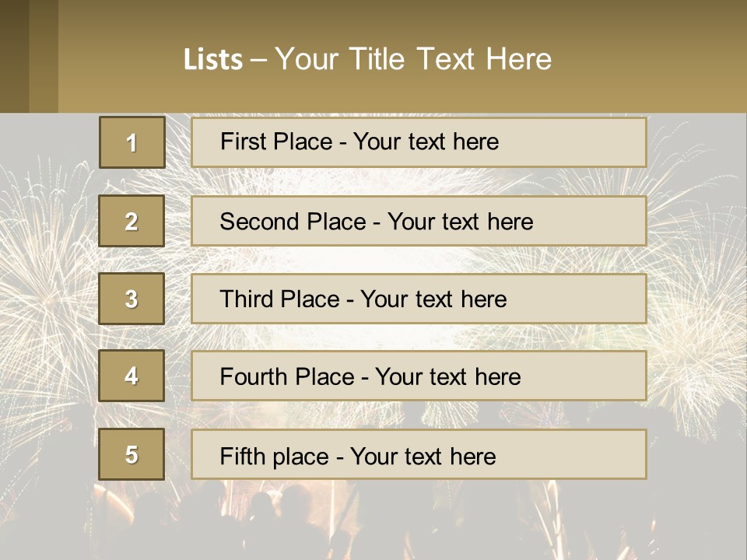Click the number 1 box
Viewport: 747px width, 560px height.
pos(132,142)
